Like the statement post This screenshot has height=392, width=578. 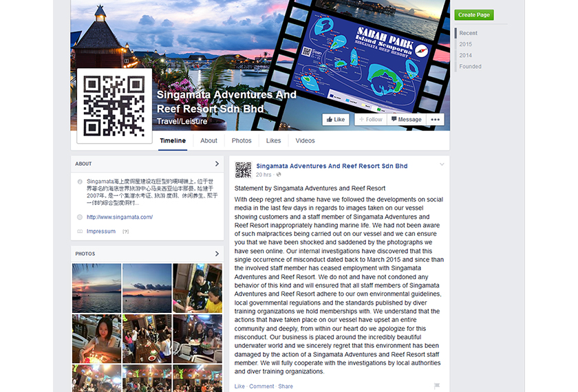tap(239, 386)
